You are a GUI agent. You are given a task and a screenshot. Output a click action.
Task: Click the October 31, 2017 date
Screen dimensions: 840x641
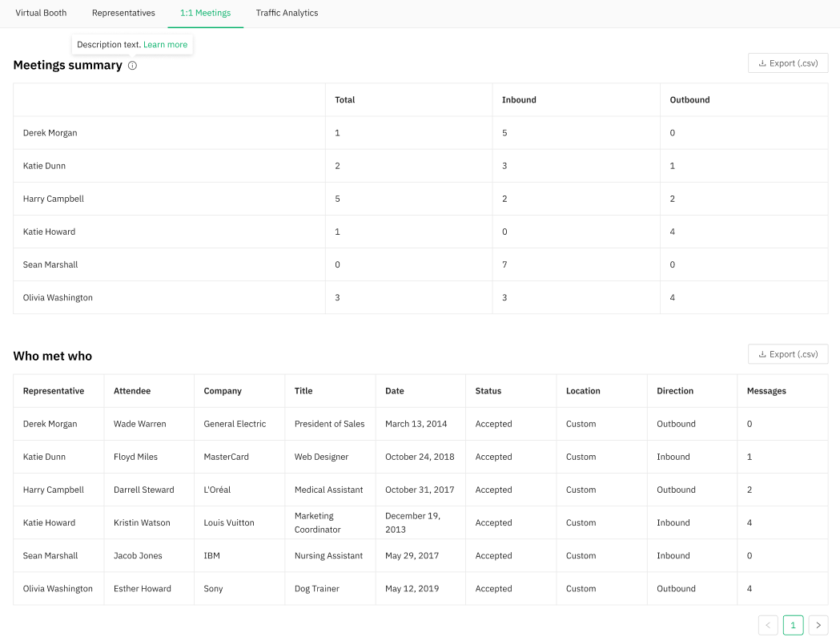(x=420, y=490)
